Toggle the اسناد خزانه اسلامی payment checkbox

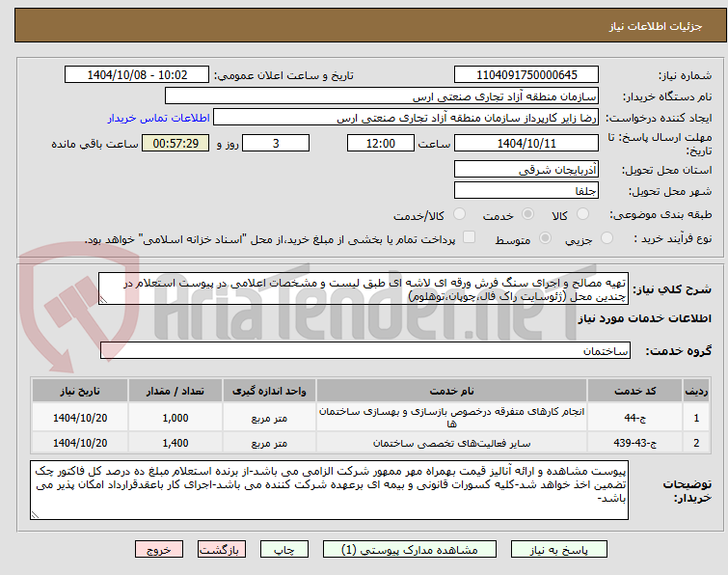(470, 237)
